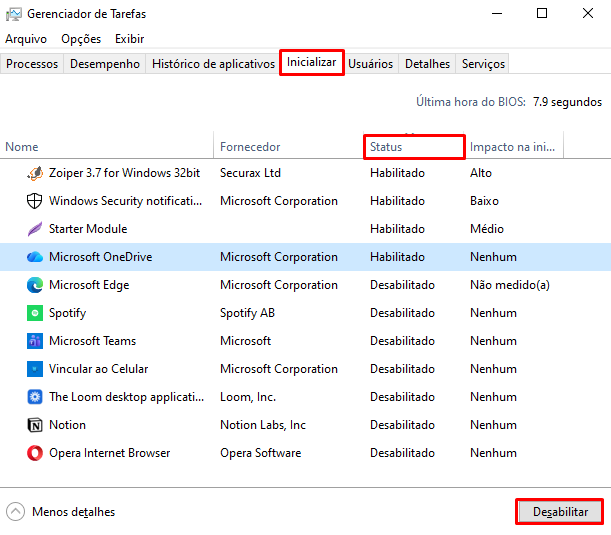Open the Serviços tab

(x=483, y=64)
